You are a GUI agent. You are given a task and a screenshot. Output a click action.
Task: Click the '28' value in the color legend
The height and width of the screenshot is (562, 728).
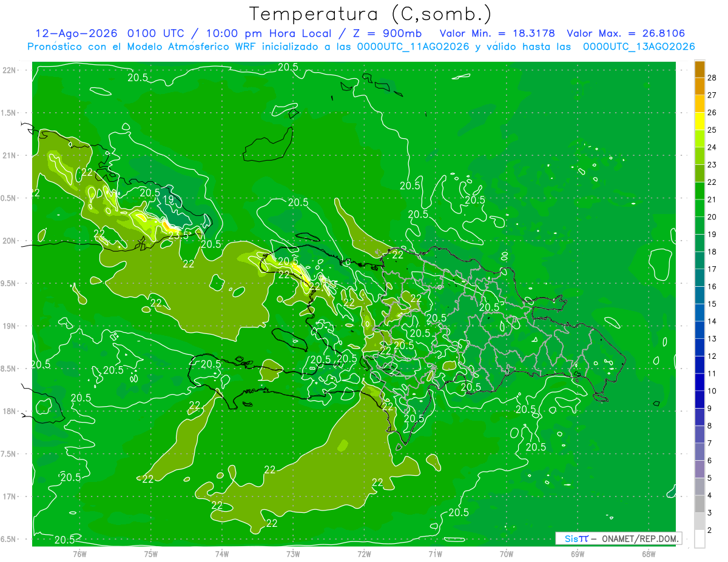click(x=712, y=78)
